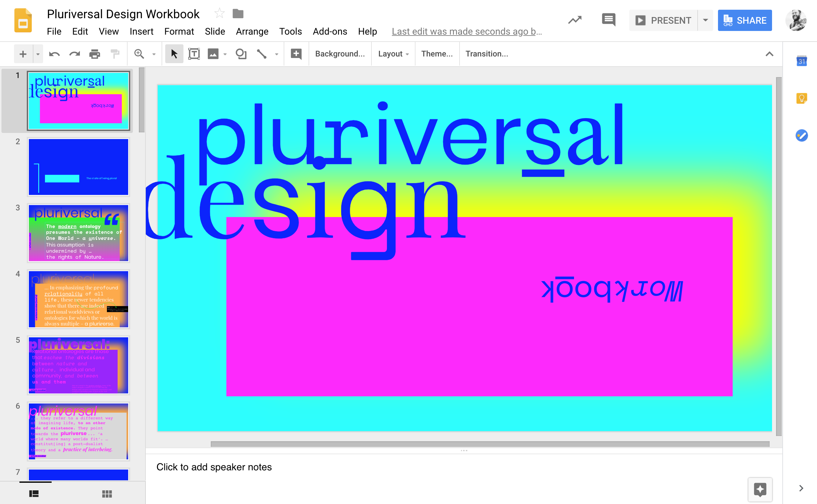Expand the Layout dropdown
Image resolution: width=817 pixels, height=504 pixels.
tap(393, 54)
